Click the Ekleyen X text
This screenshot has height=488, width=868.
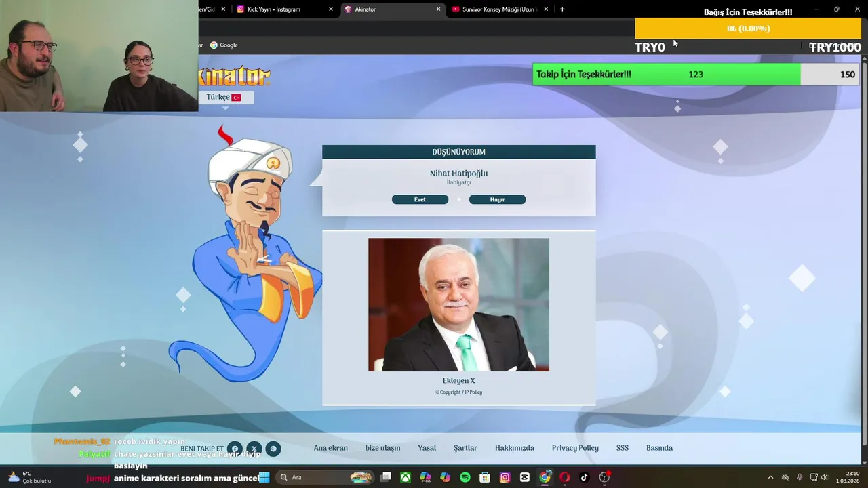[459, 381]
